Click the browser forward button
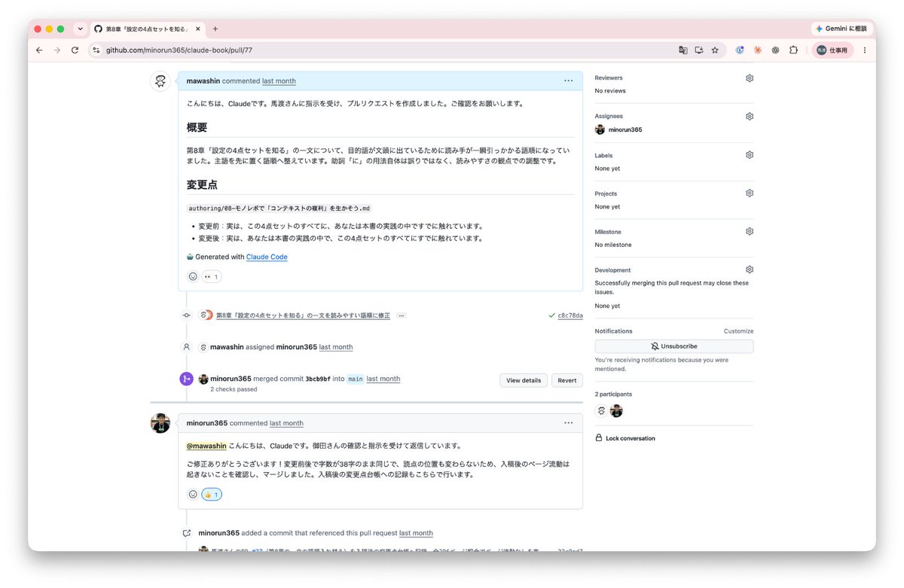Viewport: 904px width, 588px height. click(56, 50)
